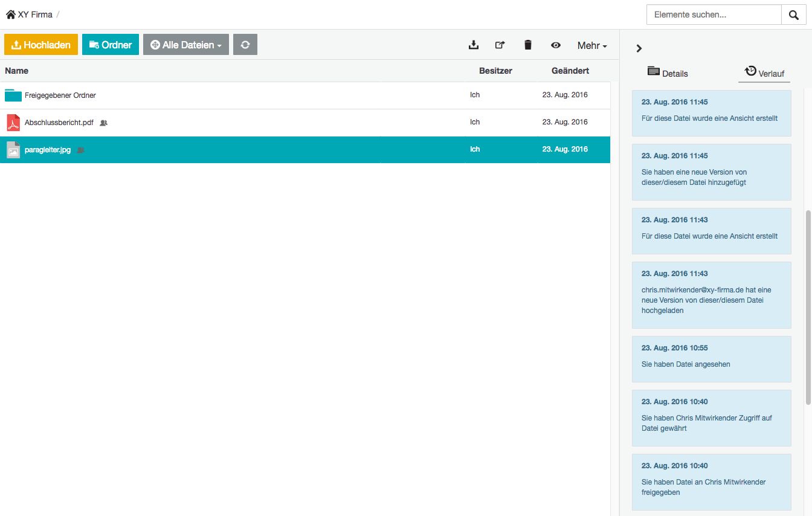The width and height of the screenshot is (812, 516).
Task: Open the Alle Dateien filter dropdown
Action: point(186,45)
